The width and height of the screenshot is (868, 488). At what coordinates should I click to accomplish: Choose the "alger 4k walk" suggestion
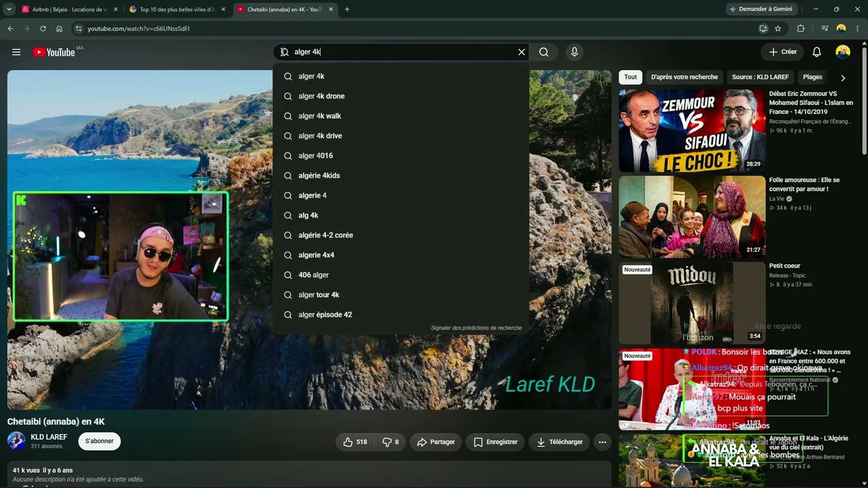(401, 116)
